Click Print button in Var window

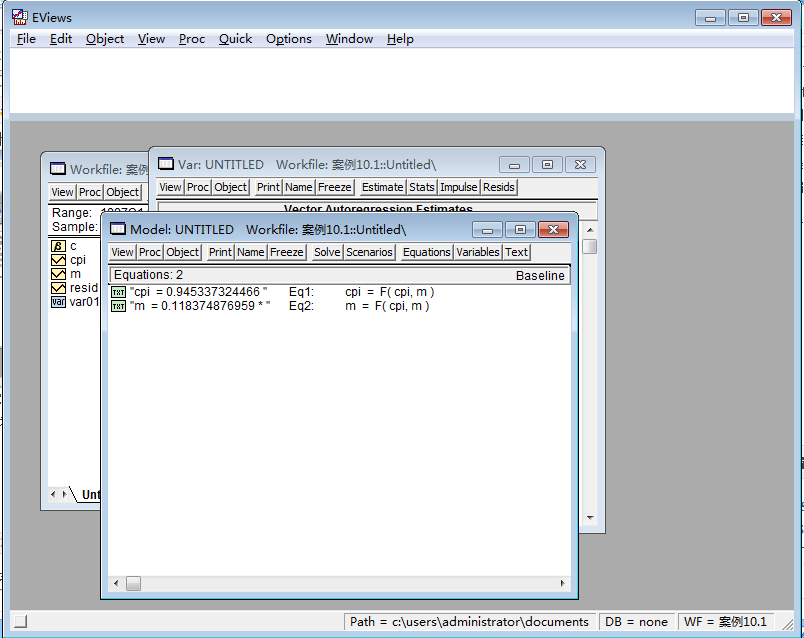268,187
